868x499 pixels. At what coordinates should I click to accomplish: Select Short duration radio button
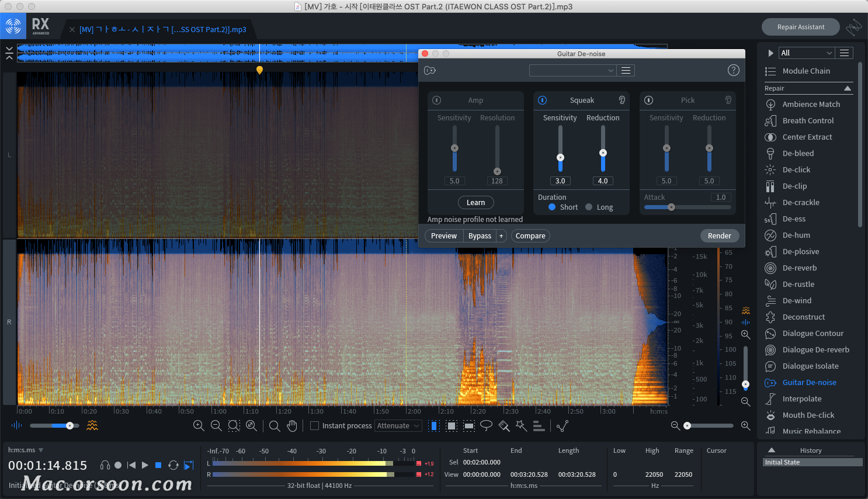pos(552,207)
